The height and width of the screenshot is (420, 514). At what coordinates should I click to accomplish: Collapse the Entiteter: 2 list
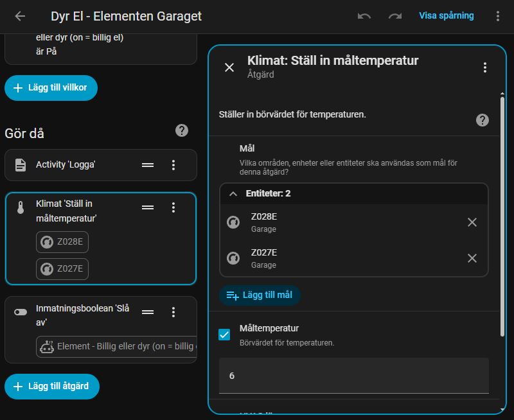[x=233, y=193]
